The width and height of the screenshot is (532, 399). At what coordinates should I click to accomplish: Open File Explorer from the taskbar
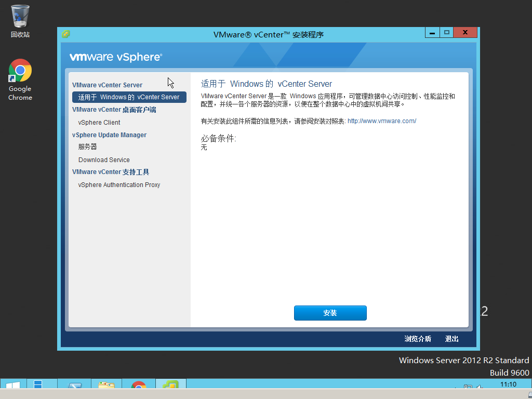pyautogui.click(x=106, y=384)
